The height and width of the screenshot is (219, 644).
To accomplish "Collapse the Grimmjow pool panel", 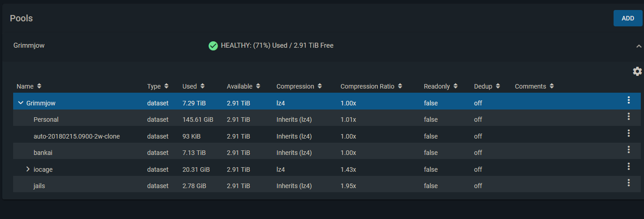I will coord(639,46).
